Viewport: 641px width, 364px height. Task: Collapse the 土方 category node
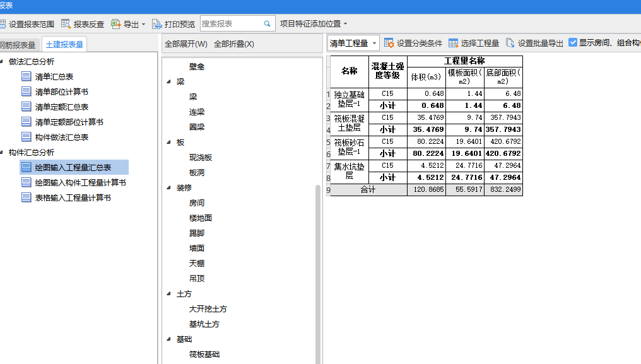click(x=169, y=293)
